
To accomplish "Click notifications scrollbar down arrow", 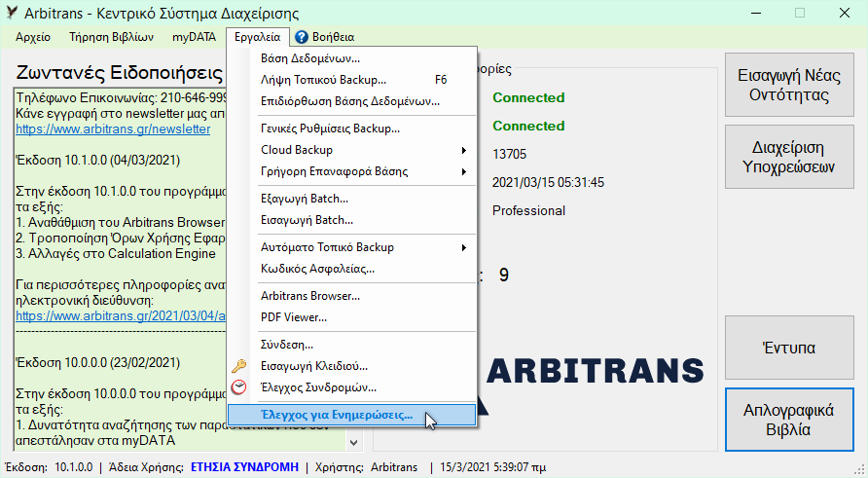I will (353, 443).
